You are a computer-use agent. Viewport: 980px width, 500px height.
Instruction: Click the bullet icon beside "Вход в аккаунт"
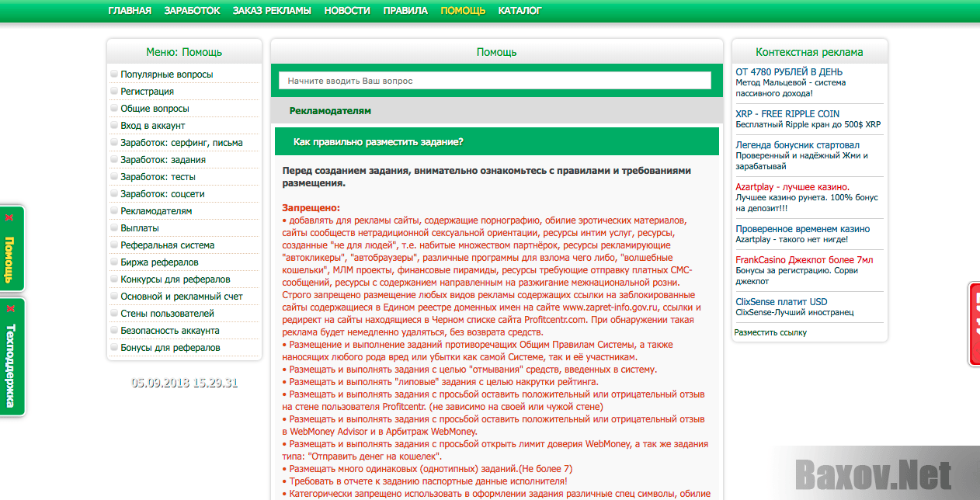[116, 125]
